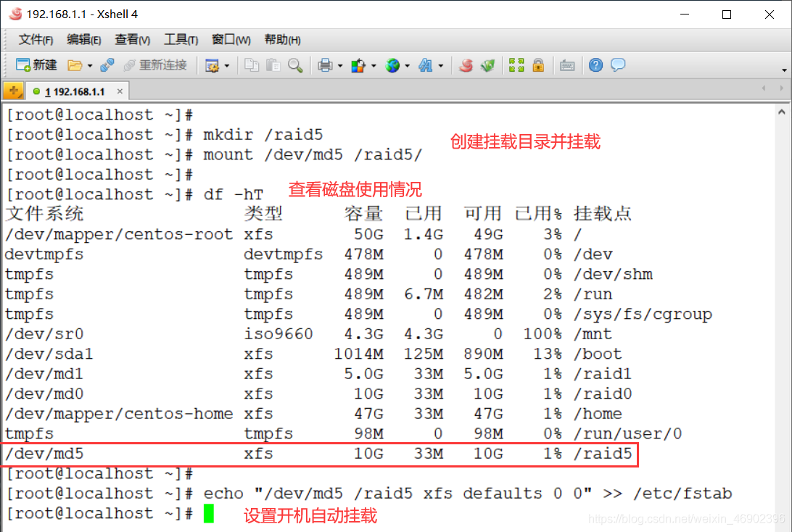This screenshot has height=532, width=792.
Task: Click the Print icon
Action: point(325,65)
